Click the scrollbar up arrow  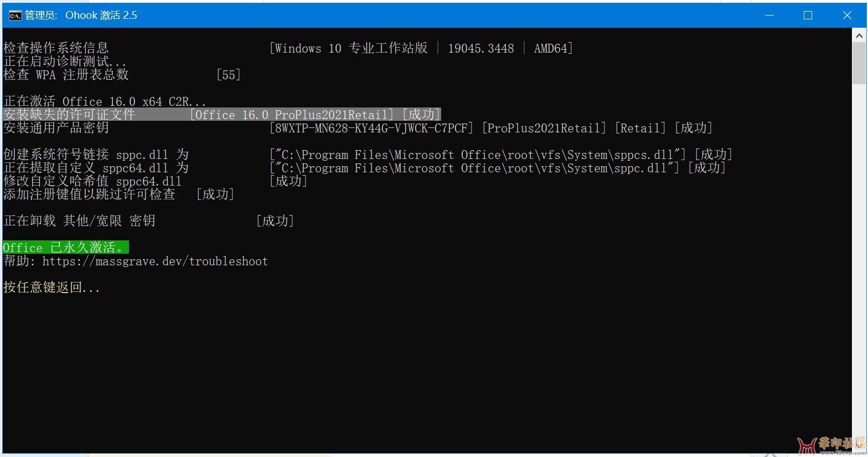(x=859, y=36)
